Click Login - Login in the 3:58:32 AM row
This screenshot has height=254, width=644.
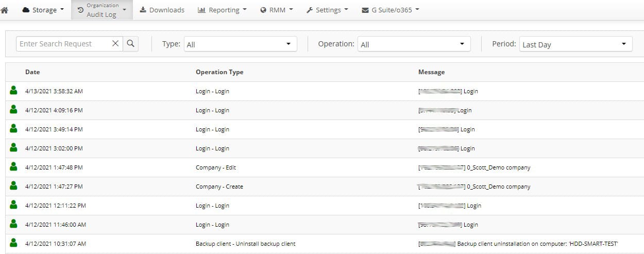212,91
